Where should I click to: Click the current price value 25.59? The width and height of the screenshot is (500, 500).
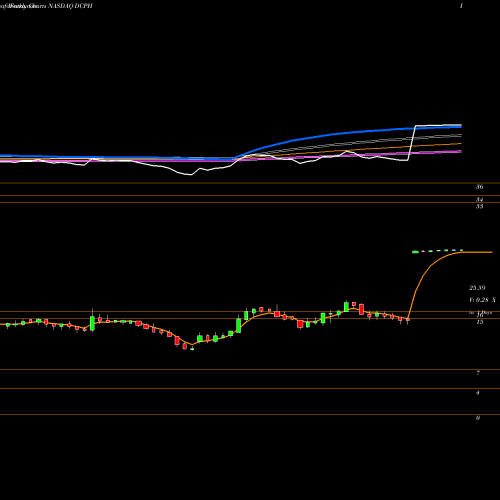(x=477, y=287)
